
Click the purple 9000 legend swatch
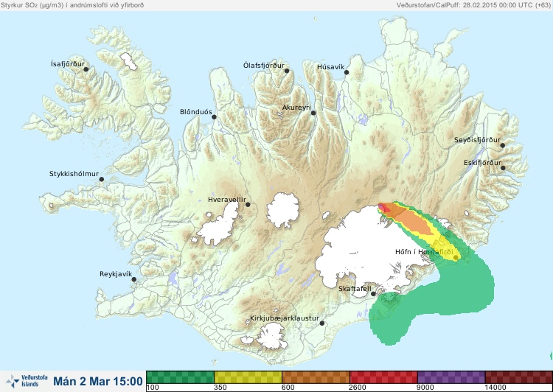point(451,377)
